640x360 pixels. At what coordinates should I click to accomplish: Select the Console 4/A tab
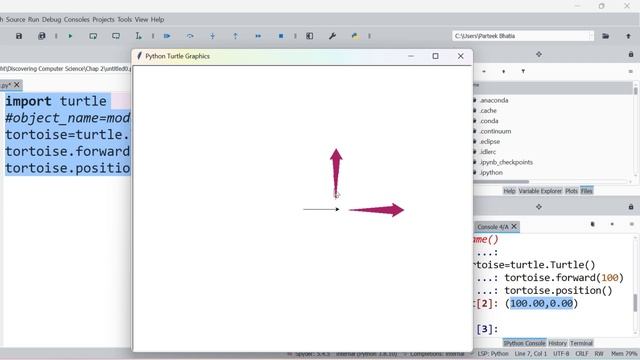pyautogui.click(x=493, y=227)
